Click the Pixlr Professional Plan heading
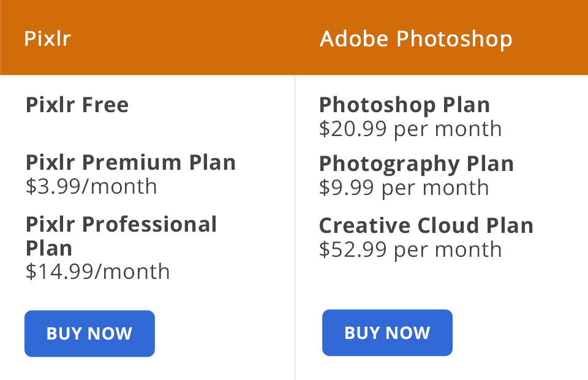This screenshot has height=380, width=588. (122, 236)
